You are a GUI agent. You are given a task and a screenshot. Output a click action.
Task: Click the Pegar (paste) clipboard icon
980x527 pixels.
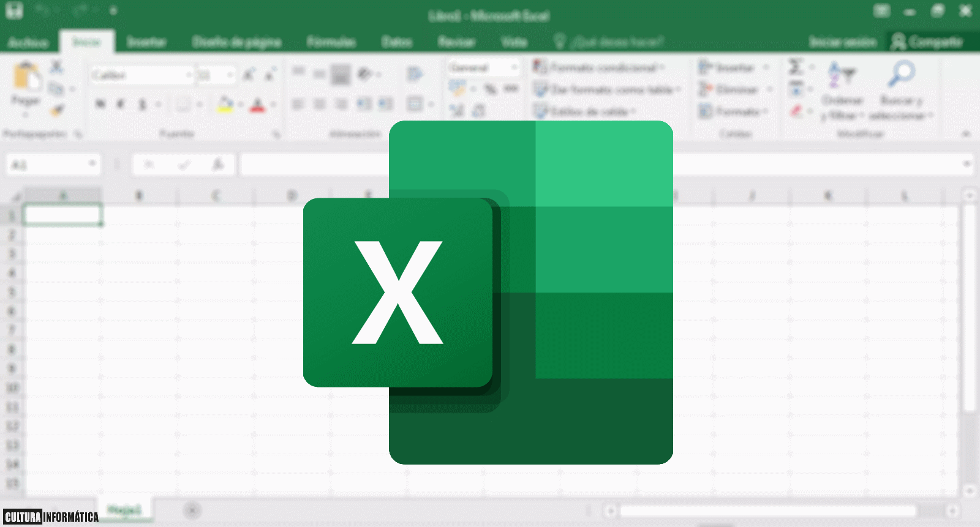click(x=27, y=76)
